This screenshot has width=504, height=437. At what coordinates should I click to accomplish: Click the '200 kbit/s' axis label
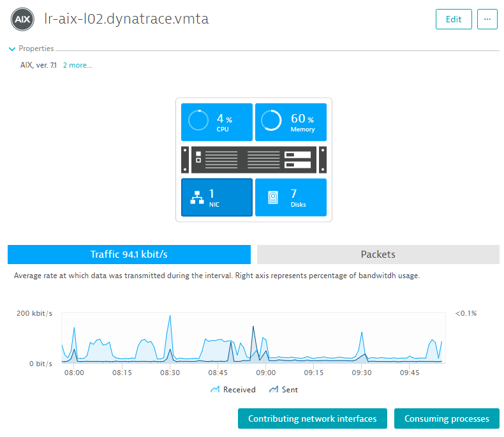coord(34,313)
